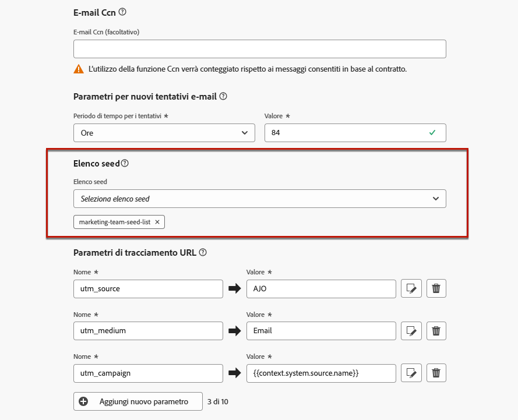Screen dimensions: 518x420
Task: Click the utm_source name field
Action: [148, 289]
